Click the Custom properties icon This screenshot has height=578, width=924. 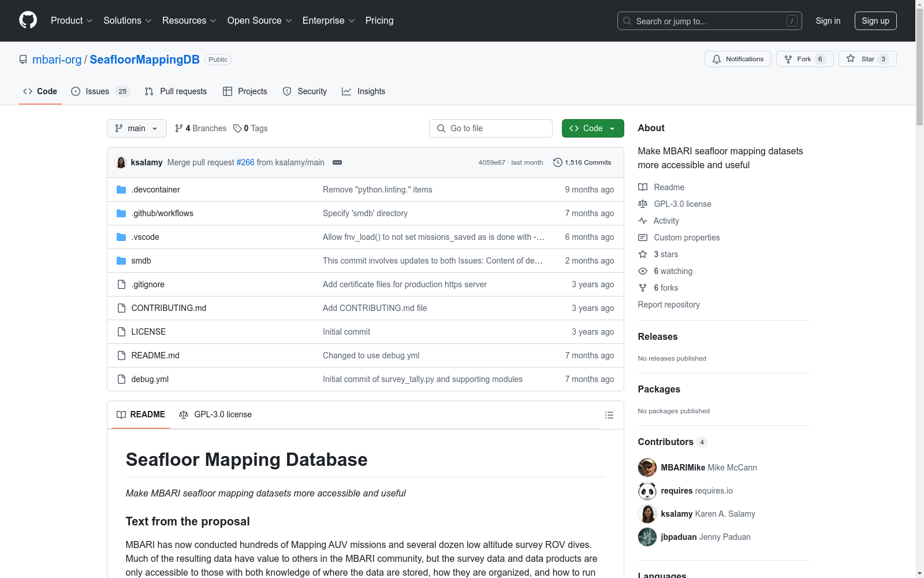[x=643, y=238]
